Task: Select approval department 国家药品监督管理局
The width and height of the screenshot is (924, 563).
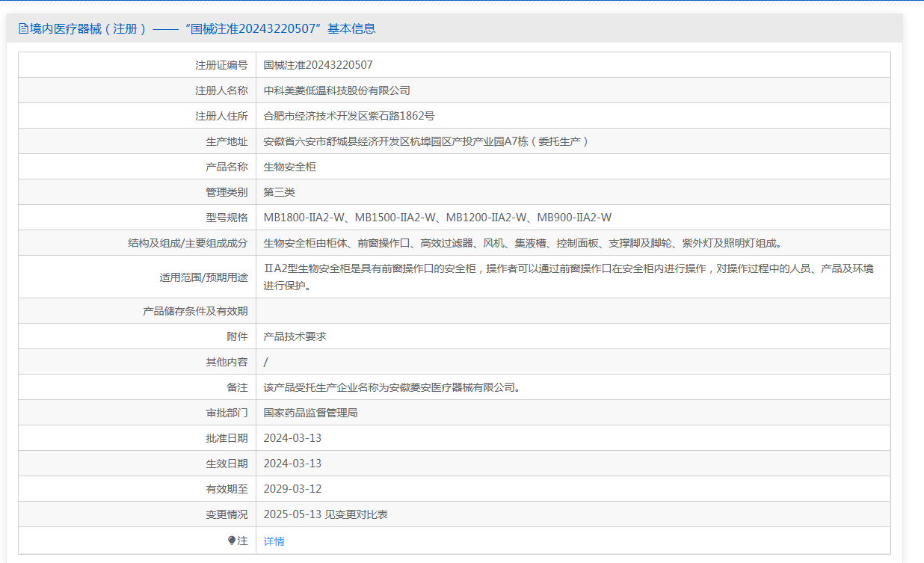Action: point(311,413)
